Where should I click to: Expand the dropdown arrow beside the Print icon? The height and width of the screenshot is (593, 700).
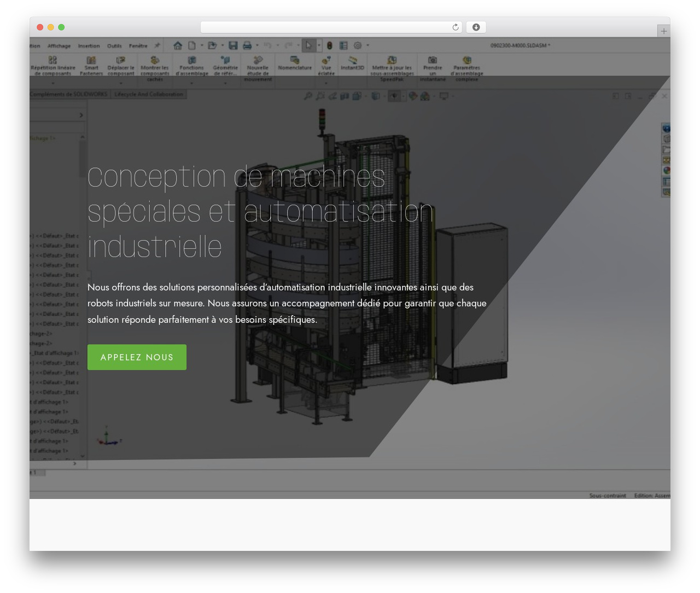click(257, 45)
